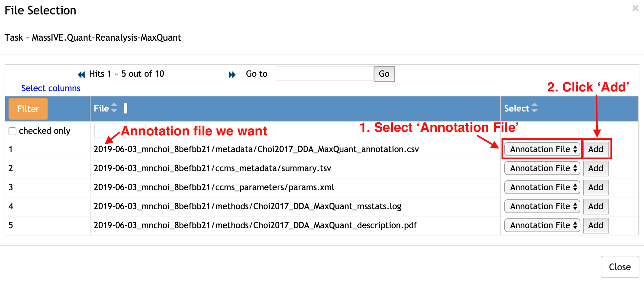Add the Choi2017 annotation.csv file

click(x=595, y=149)
